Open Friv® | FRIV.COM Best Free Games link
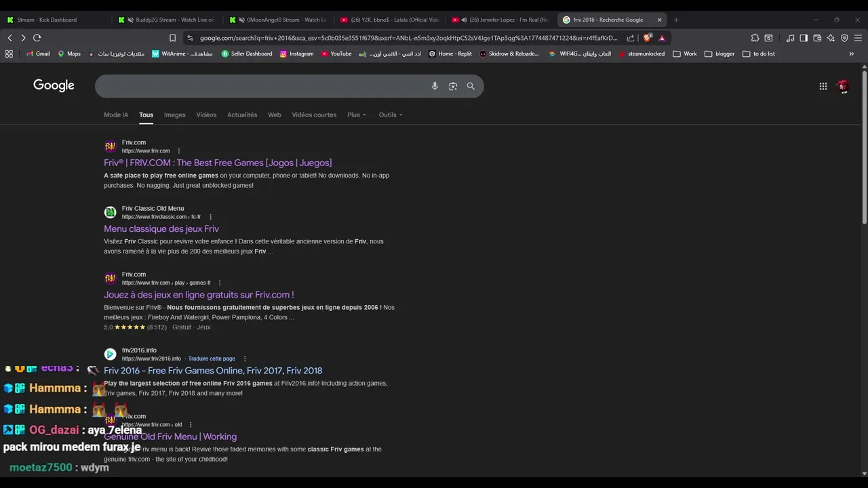The width and height of the screenshot is (868, 488). click(x=218, y=163)
